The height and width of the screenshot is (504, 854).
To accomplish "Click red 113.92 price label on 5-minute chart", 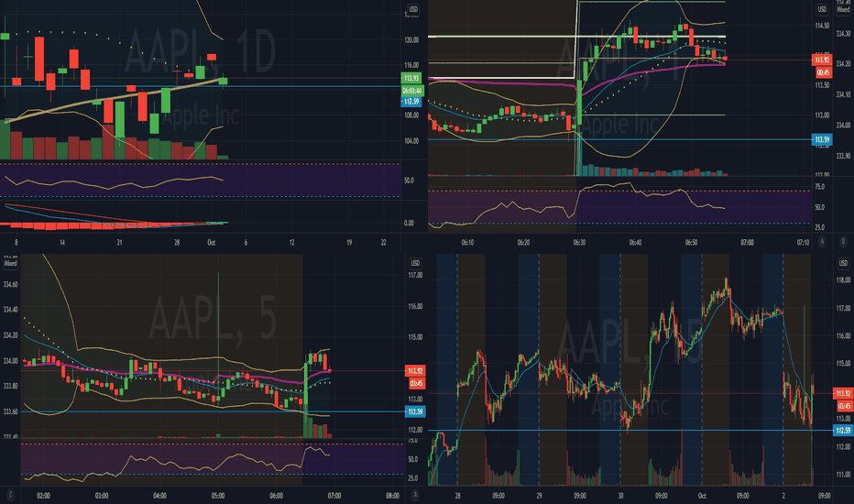I will (x=415, y=370).
